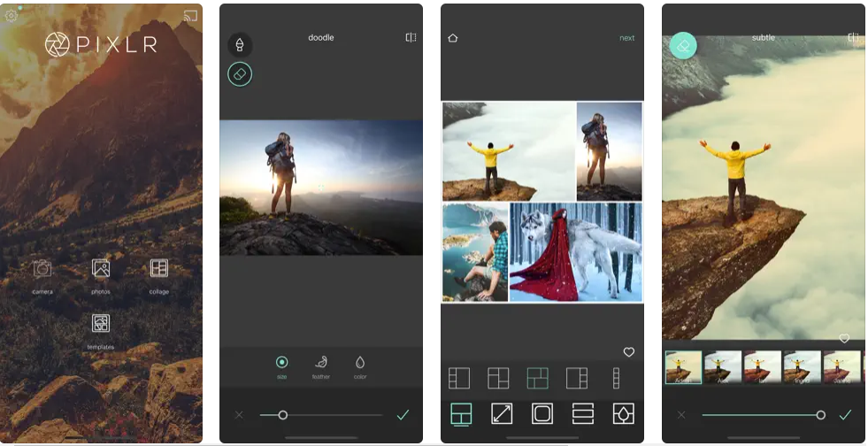868x446 pixels.
Task: Open the collage background color drop tool
Action: tap(623, 414)
